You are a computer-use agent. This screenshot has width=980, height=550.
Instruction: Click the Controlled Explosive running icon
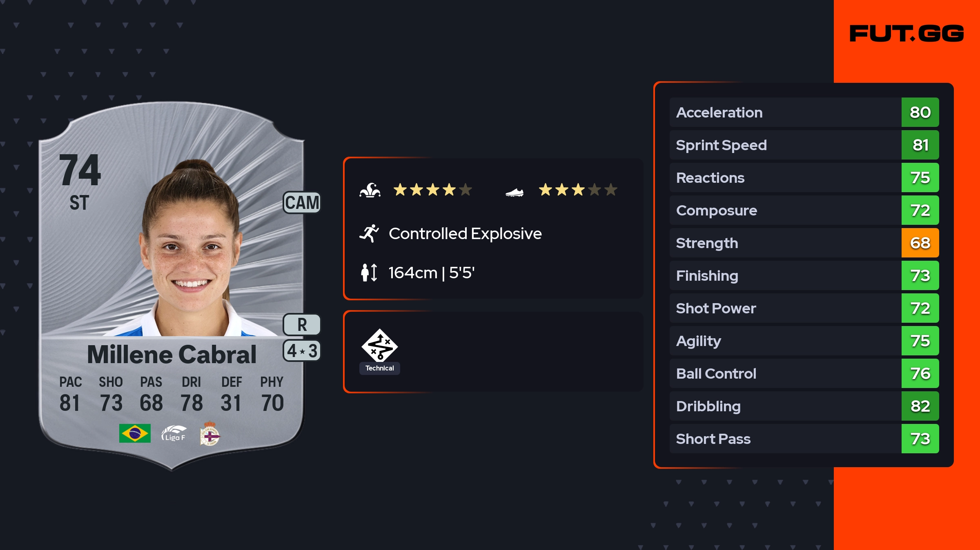coord(369,234)
